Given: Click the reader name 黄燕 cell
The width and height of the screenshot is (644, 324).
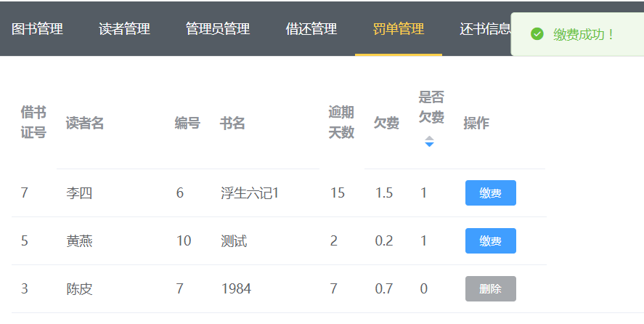Looking at the screenshot, I should [79, 241].
